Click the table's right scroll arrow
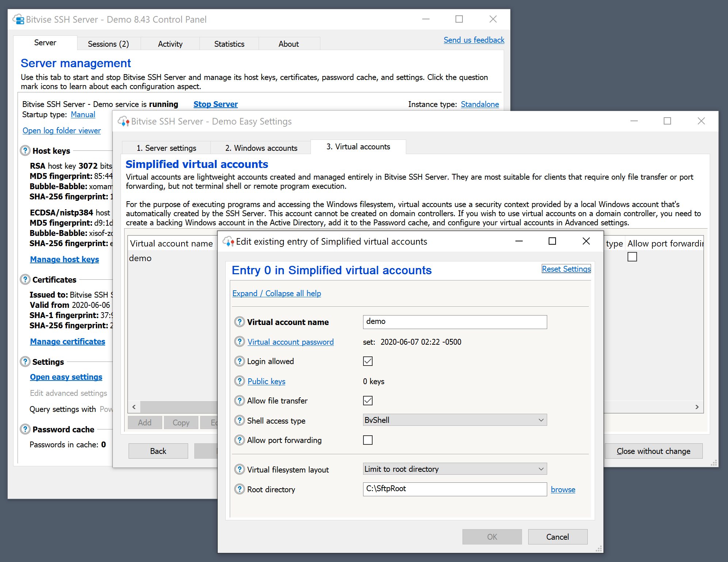Image resolution: width=728 pixels, height=562 pixels. (x=697, y=407)
